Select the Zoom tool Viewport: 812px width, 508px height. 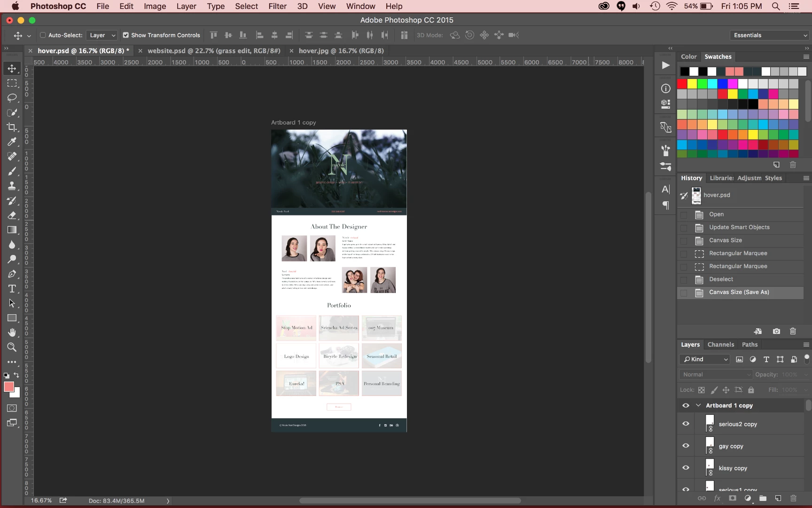[x=12, y=347]
